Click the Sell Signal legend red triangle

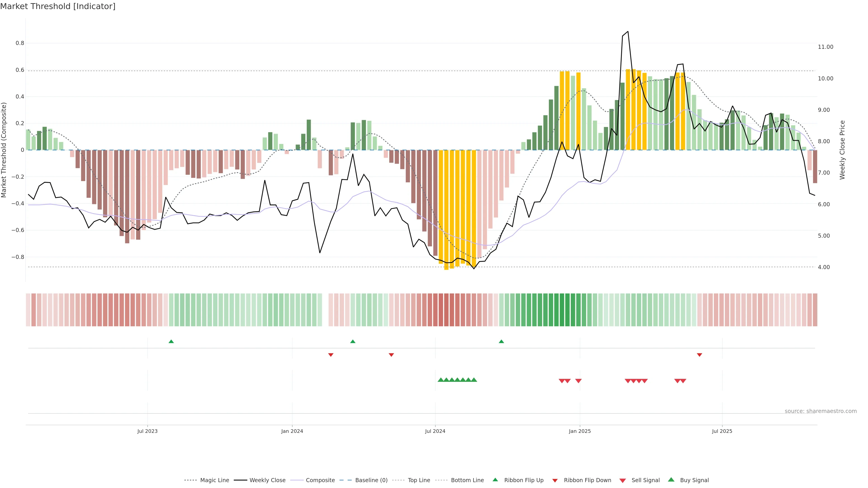tap(622, 481)
